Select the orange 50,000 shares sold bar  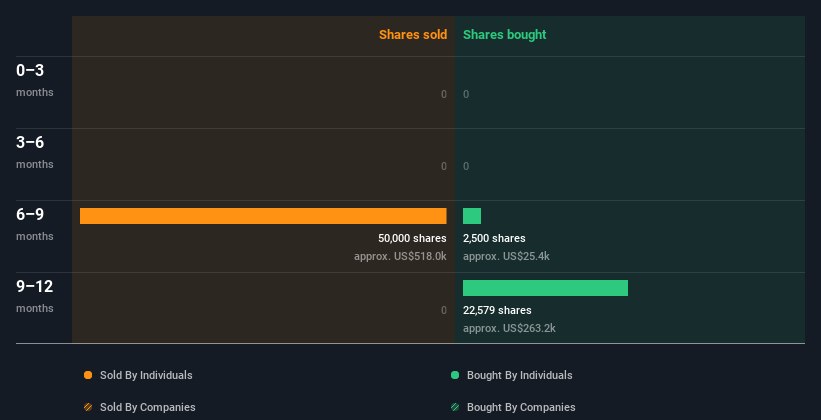pyautogui.click(x=263, y=216)
